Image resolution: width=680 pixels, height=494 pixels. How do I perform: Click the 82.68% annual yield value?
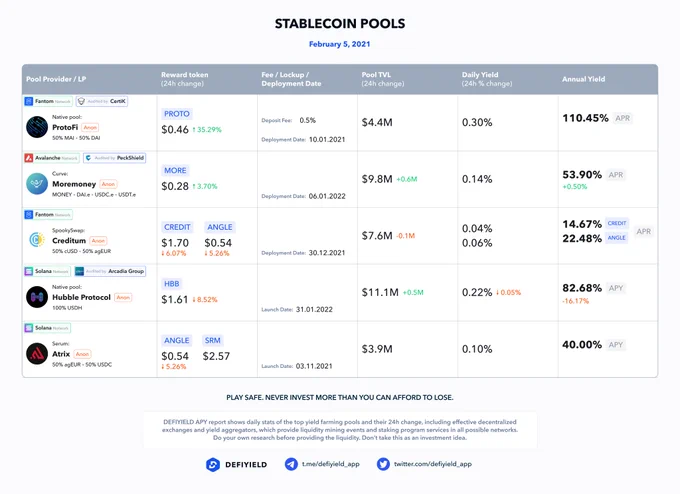tap(582, 288)
